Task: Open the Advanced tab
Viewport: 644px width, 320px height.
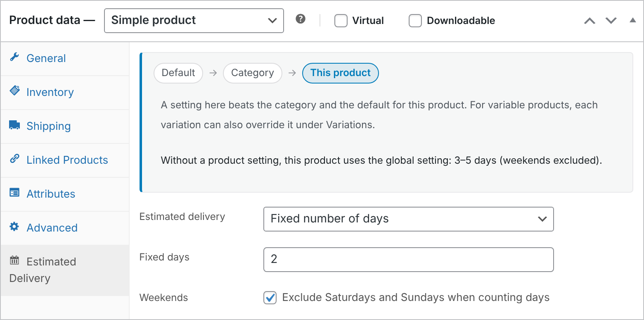Action: pos(65,228)
